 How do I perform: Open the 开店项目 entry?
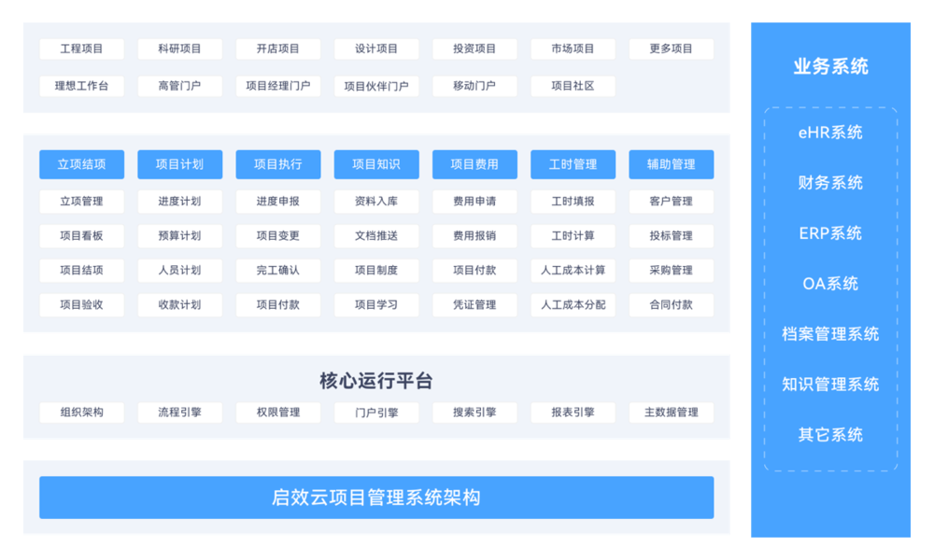click(x=278, y=49)
